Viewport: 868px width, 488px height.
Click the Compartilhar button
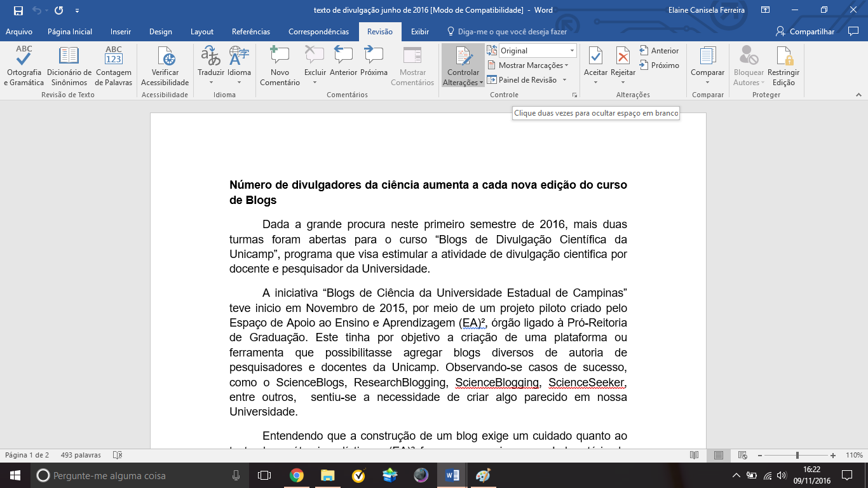(806, 32)
